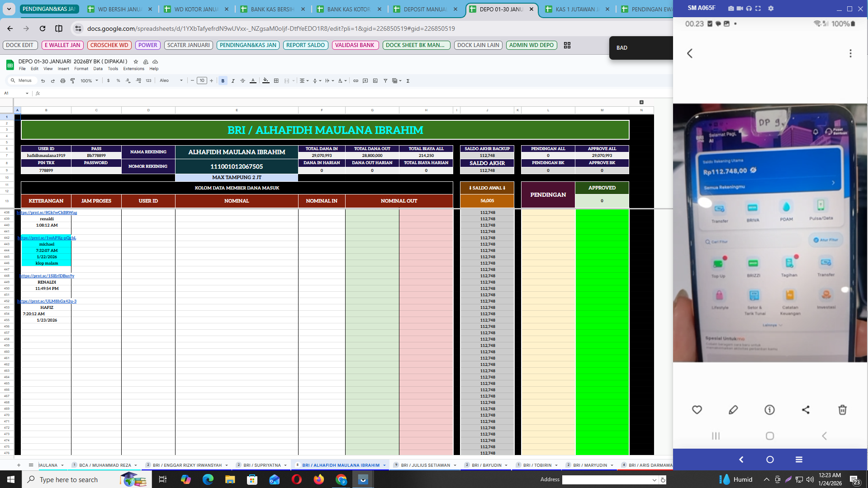868x488 pixels.
Task: Open the browser tab search chevron
Action: tap(9, 9)
